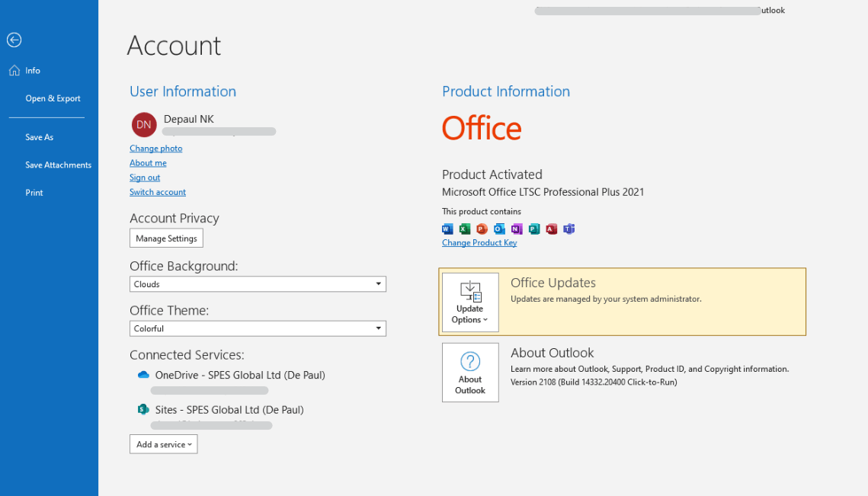Click the Excel app icon

click(x=464, y=229)
